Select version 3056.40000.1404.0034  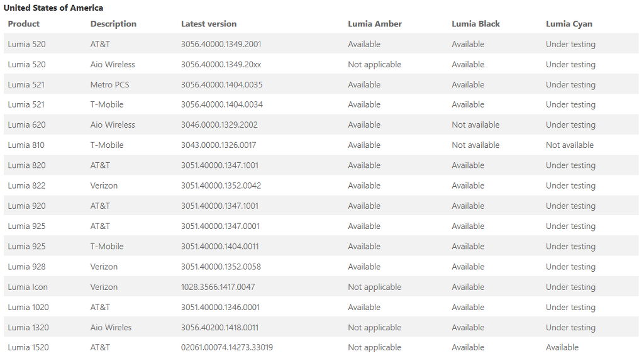(222, 104)
